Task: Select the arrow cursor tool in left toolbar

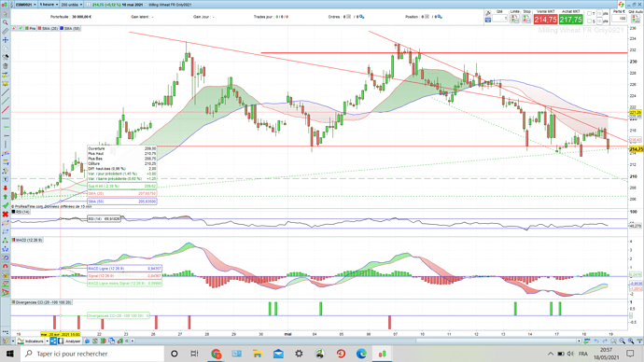Action: 6,14
